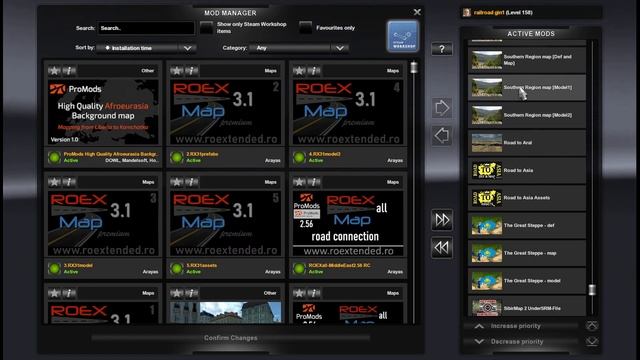This screenshot has height=360, width=640.
Task: Toggle 3.RX31model mod active indicator
Action: (54, 268)
